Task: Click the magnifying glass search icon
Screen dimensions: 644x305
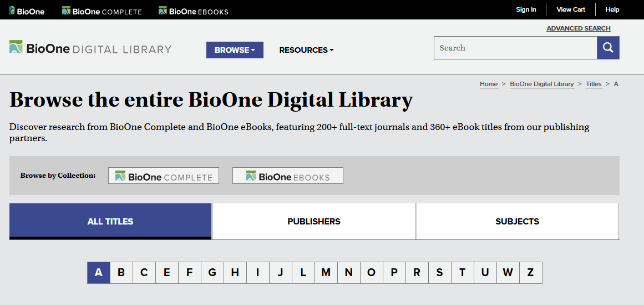Action: [608, 48]
